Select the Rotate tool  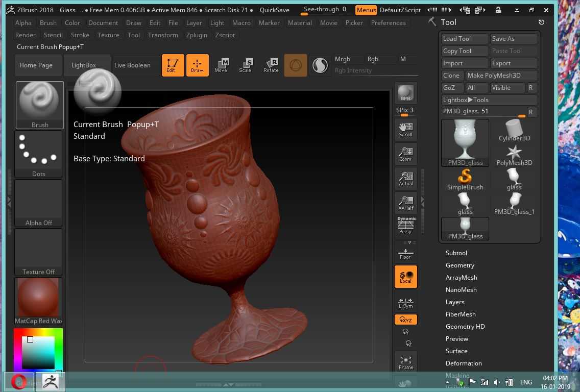coord(271,65)
